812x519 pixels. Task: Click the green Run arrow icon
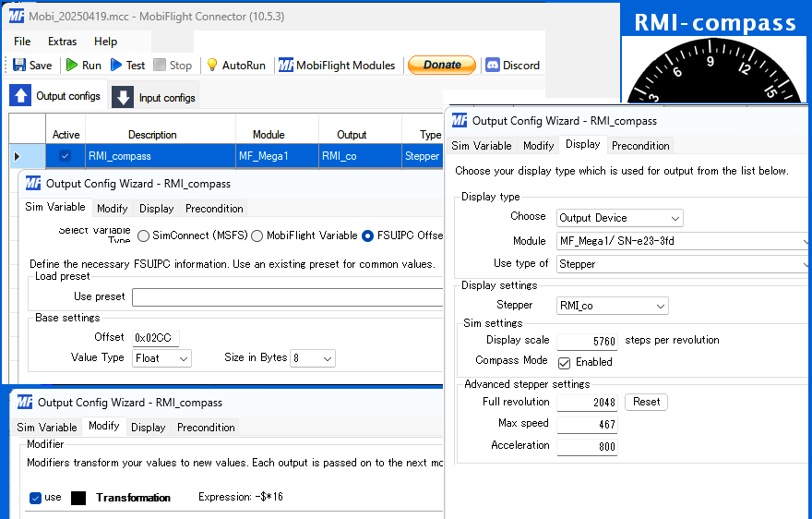tap(72, 65)
